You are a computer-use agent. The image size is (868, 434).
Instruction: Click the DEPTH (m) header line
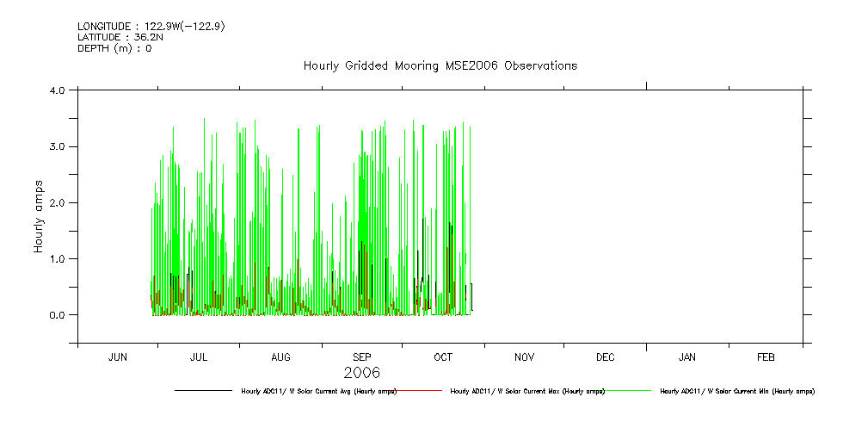coord(114,49)
